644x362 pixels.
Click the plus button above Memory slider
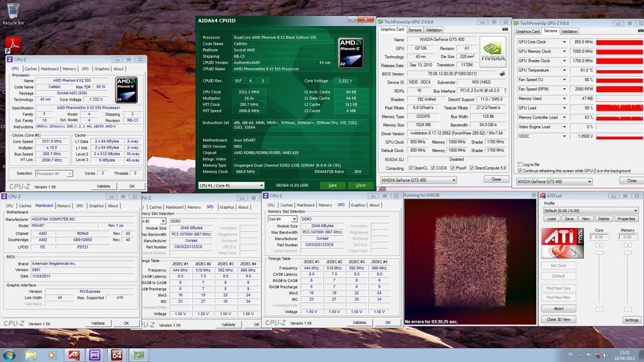627,245
